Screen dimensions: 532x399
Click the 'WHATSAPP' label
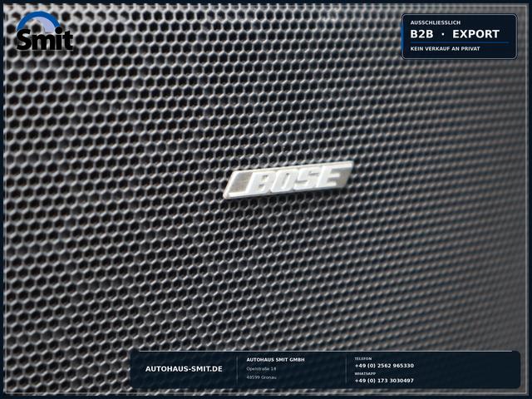coord(365,373)
